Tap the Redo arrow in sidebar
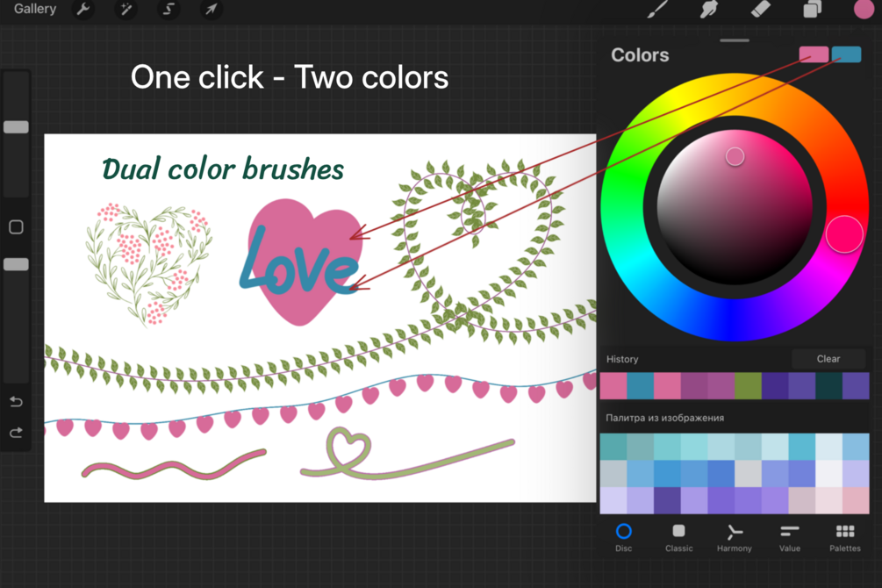Image resolution: width=882 pixels, height=588 pixels. [17, 432]
